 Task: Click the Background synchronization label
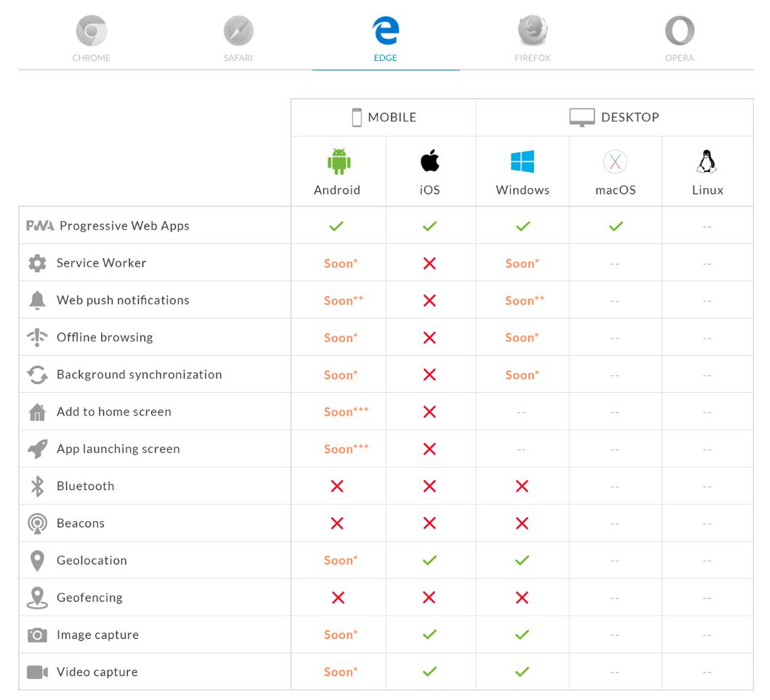point(139,375)
